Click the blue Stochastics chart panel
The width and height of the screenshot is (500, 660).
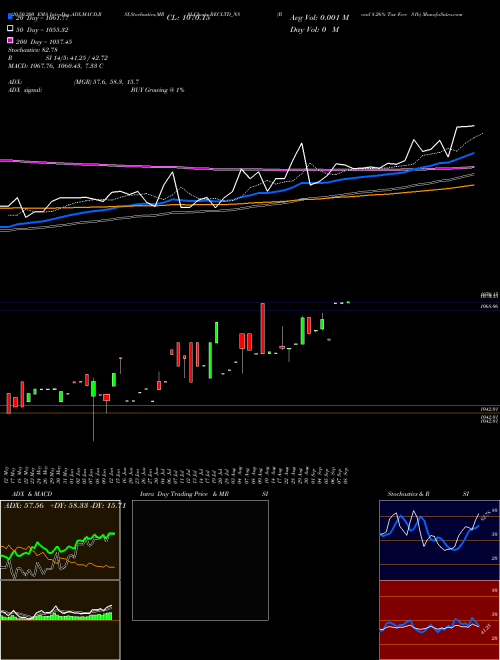point(439,540)
